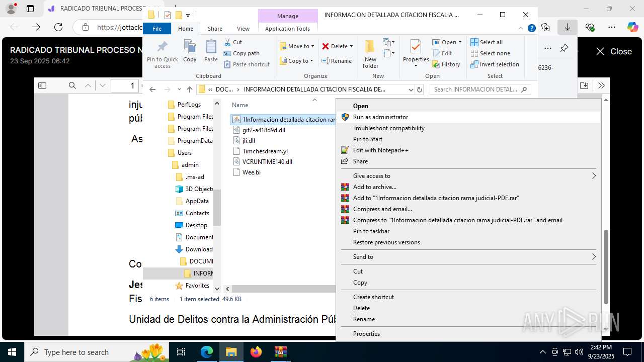Viewport: 644px width, 362px height.
Task: Click Cut in the Clipboard group
Action: pos(233,42)
